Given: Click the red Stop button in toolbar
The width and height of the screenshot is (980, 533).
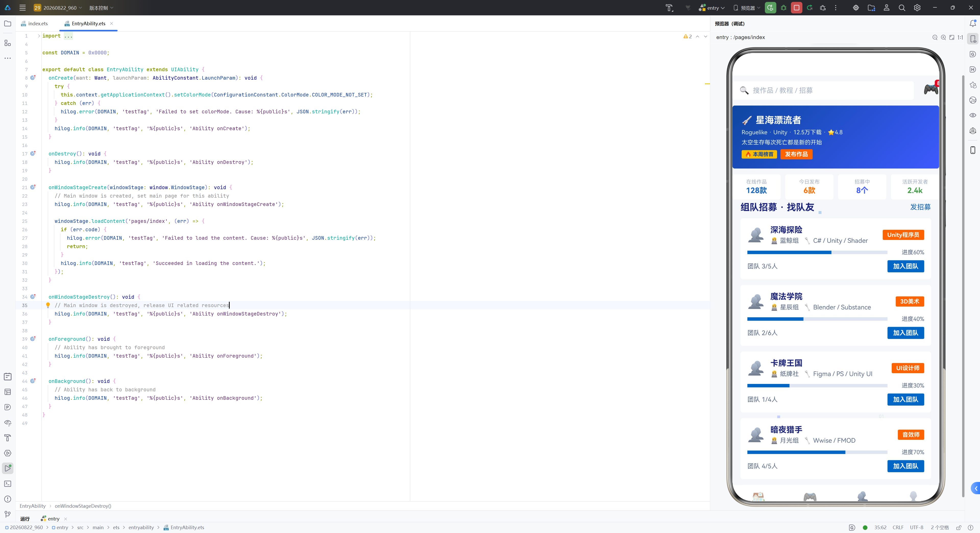Looking at the screenshot, I should click(796, 8).
